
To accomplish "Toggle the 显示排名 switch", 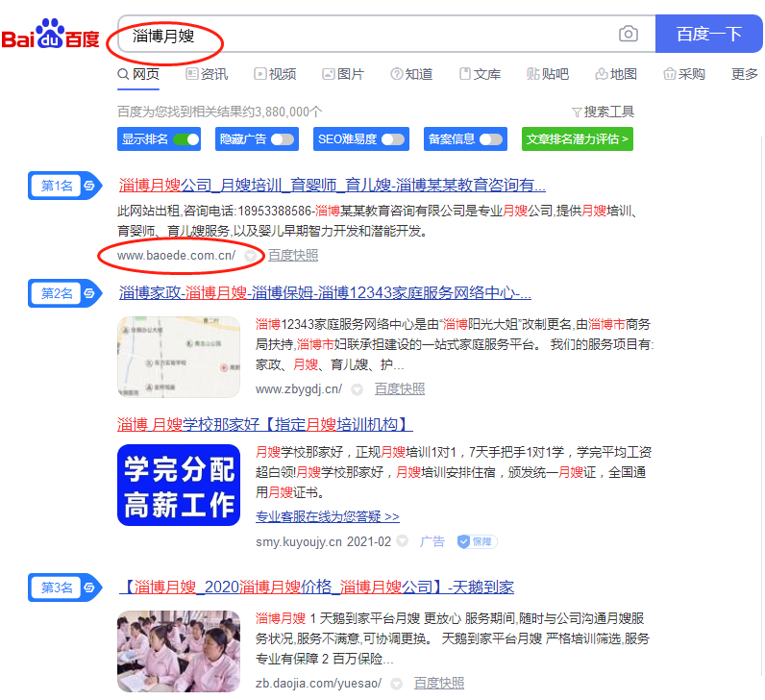I will tap(186, 139).
